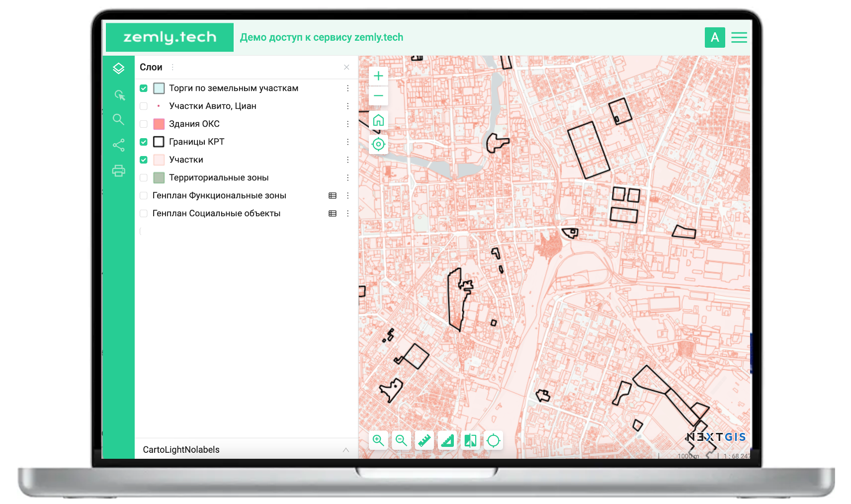This screenshot has height=504, width=851.
Task: Activate zoom-out magnifier tool in bottom toolbar
Action: point(401,440)
